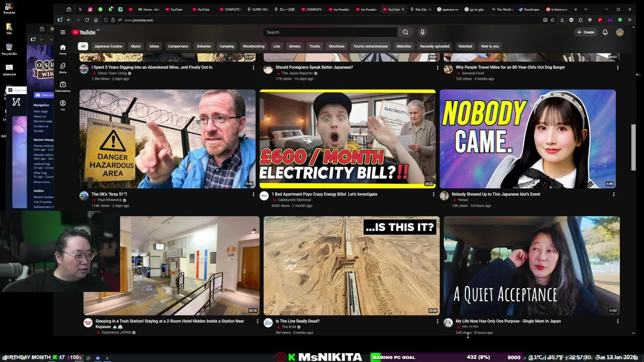644x362 pixels.
Task: Open Shorts in YouTube sidebar
Action: [x=63, y=68]
